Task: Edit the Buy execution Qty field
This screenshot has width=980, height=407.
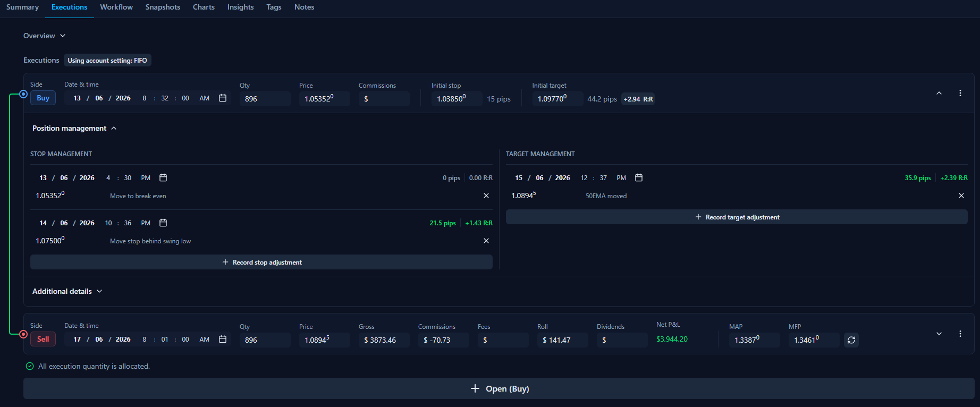Action: [265, 99]
